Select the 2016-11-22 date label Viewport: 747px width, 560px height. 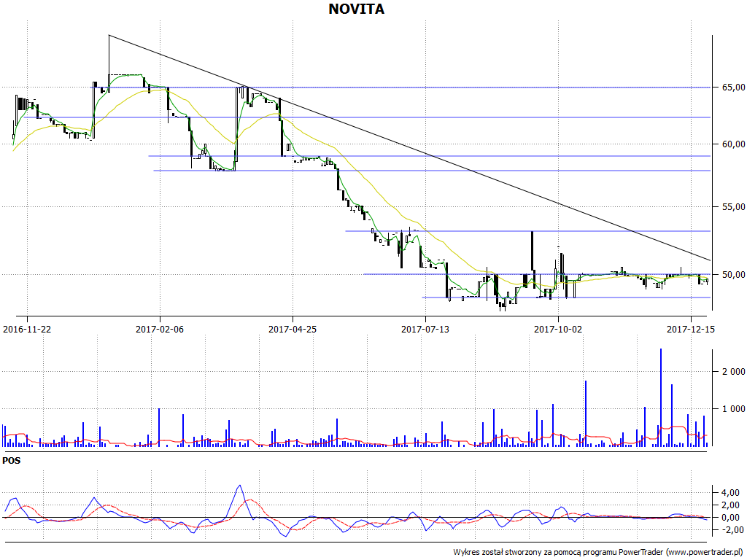27,329
